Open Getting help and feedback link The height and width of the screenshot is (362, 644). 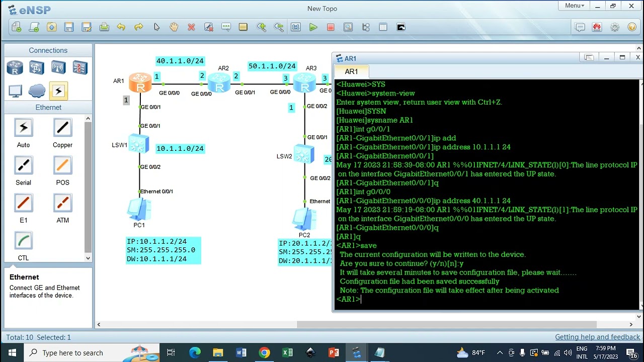pos(597,337)
